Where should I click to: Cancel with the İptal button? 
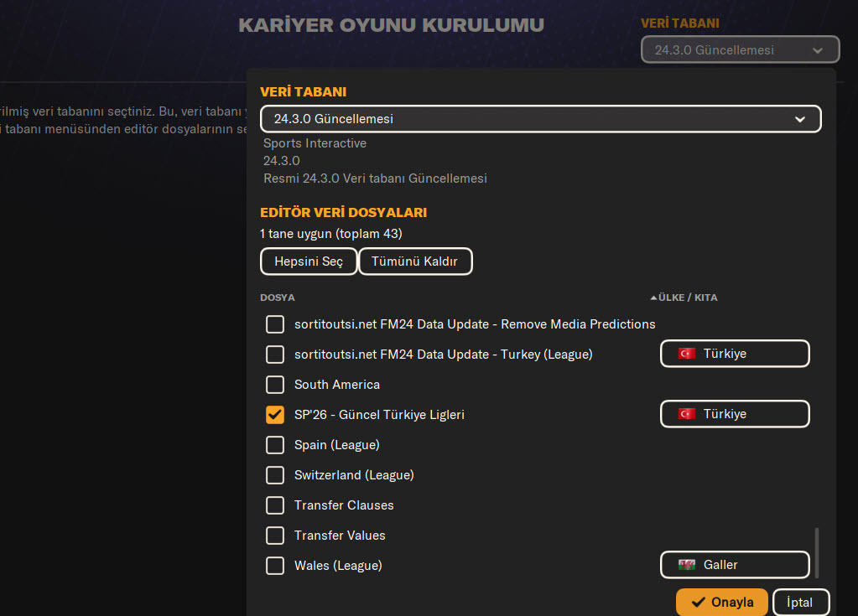pyautogui.click(x=801, y=603)
